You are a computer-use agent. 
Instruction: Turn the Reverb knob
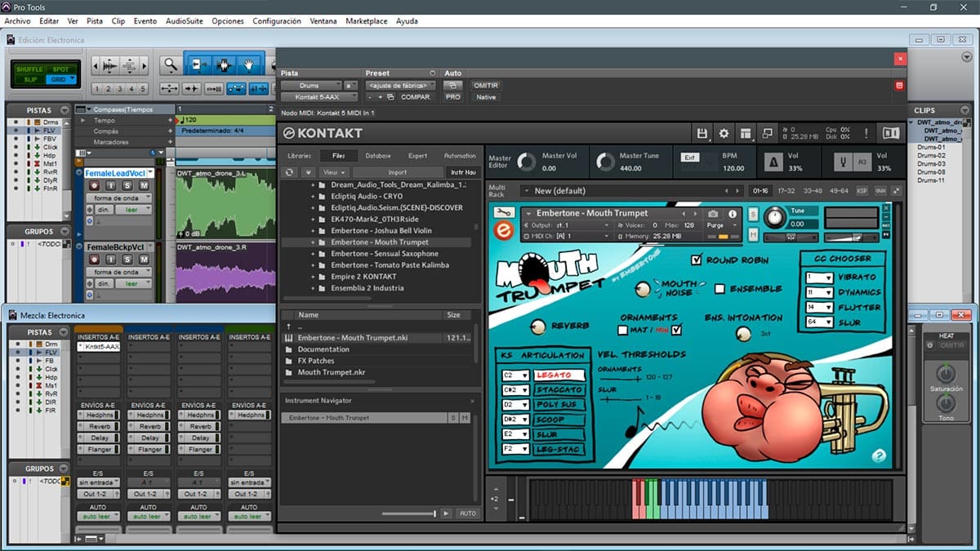tap(537, 327)
